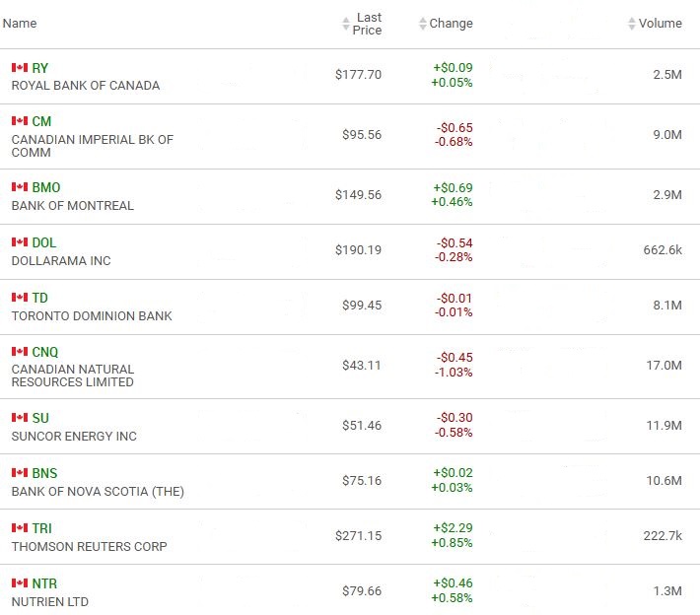Click the Canadian flag icon beside NTR

click(x=19, y=583)
